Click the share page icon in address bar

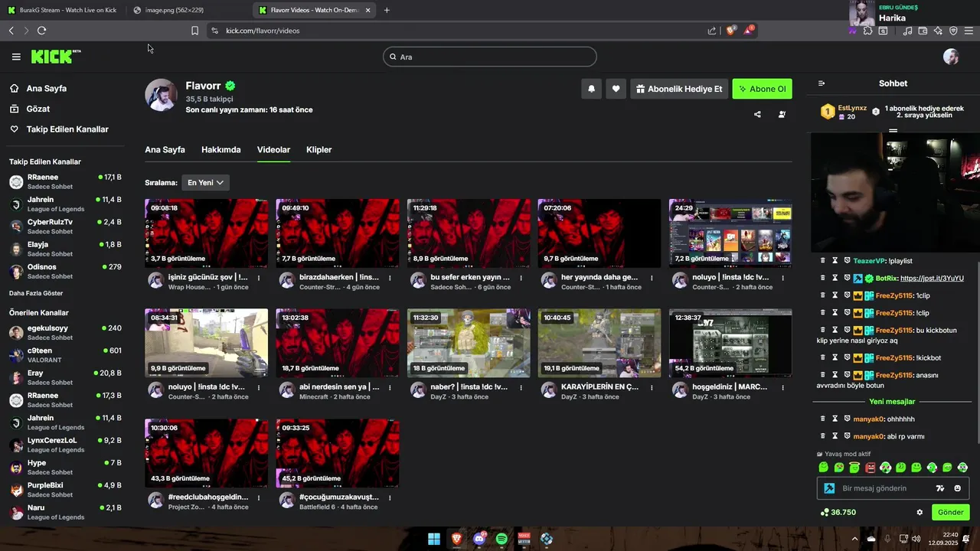pos(712,31)
